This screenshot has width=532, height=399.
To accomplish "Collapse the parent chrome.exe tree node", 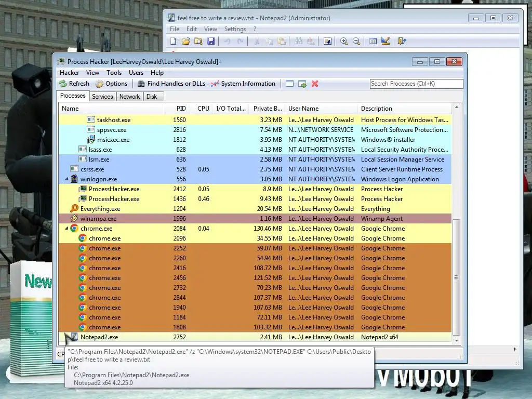I will [x=67, y=229].
